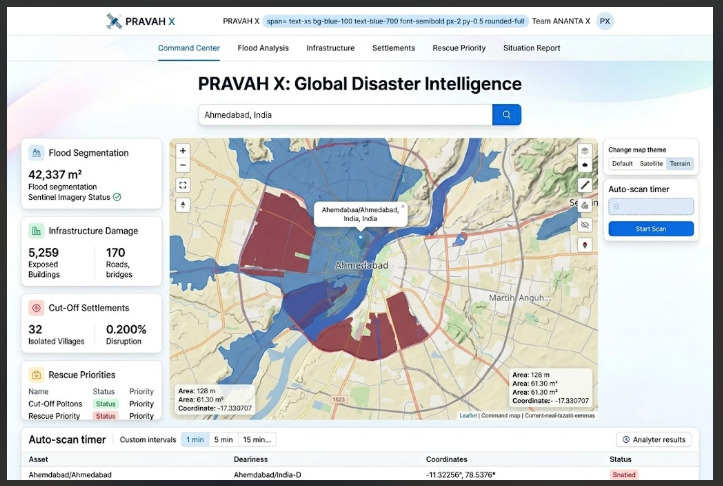Click the locate/compass map control
723x486 pixels.
(183, 205)
